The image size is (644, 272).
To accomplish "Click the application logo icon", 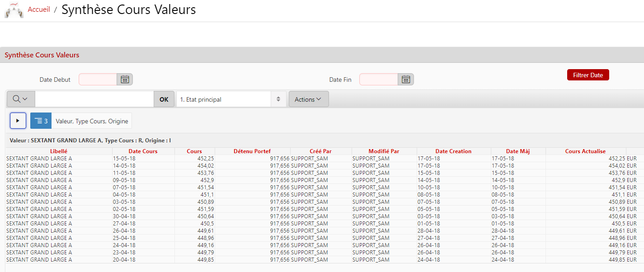I will [14, 10].
